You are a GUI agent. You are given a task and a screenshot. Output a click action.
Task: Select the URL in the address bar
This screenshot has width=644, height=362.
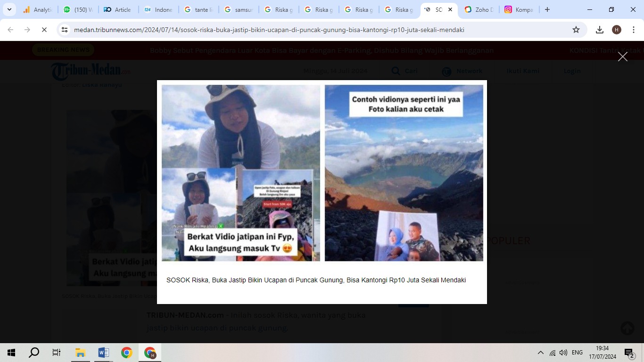[269, 30]
